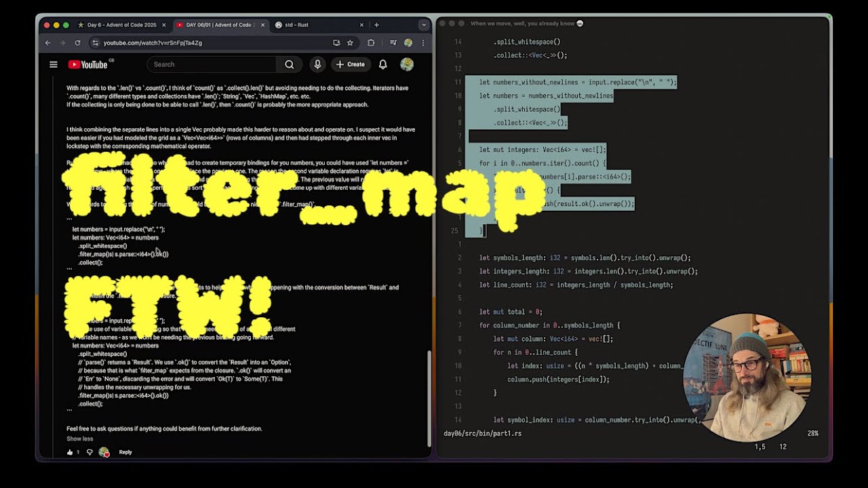Image resolution: width=868 pixels, height=488 pixels.
Task: View site information icon in address bar
Action: point(94,43)
